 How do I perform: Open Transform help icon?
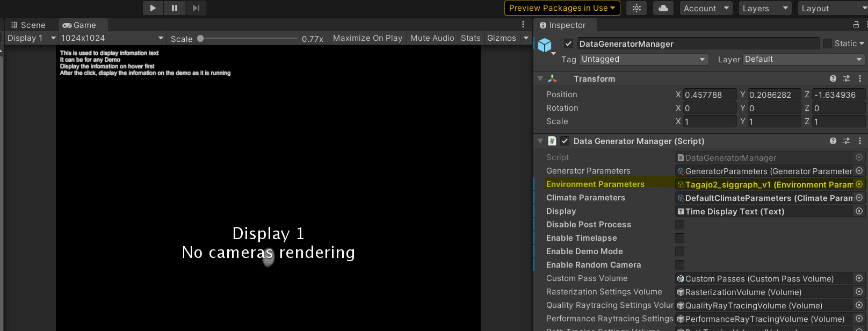point(833,78)
